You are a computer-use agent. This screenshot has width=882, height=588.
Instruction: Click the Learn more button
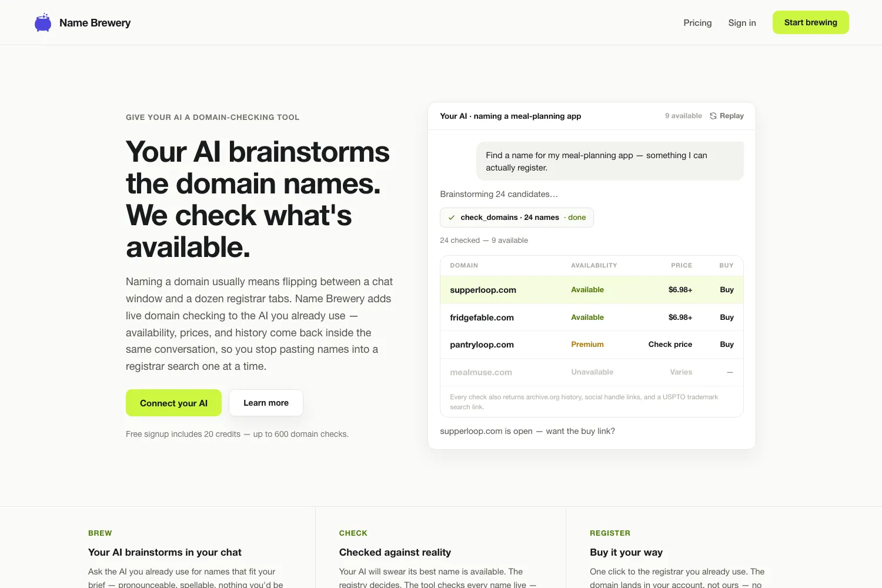click(266, 403)
